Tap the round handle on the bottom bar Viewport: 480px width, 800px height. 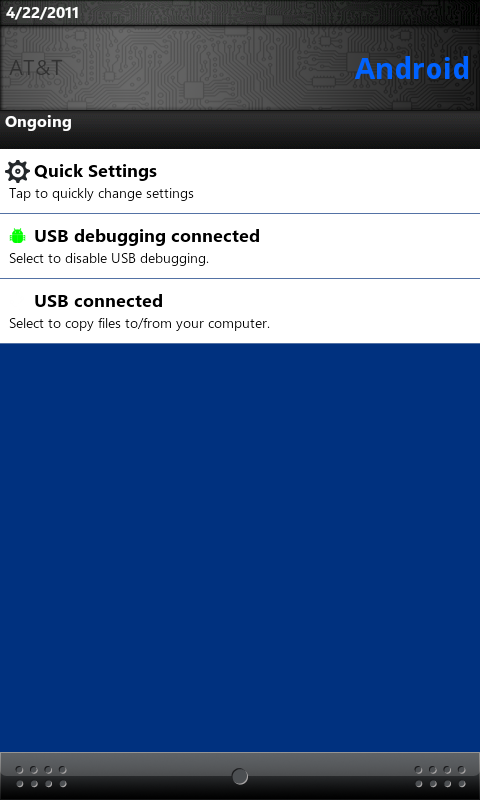(x=240, y=777)
